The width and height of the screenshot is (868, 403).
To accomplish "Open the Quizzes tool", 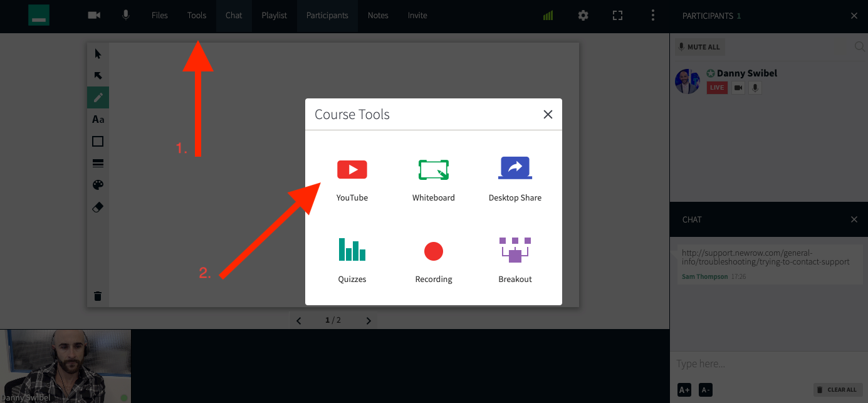I will pyautogui.click(x=352, y=261).
